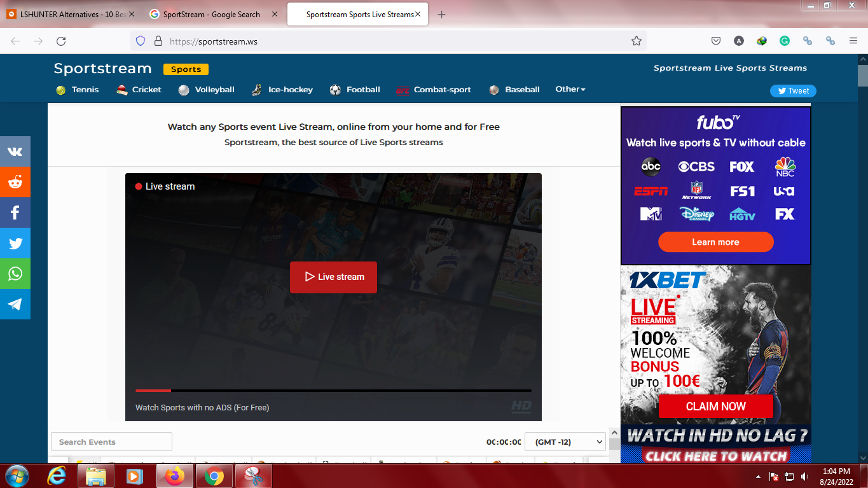868x488 pixels.
Task: Open Internet Download Manager extension icon
Action: 762,41
